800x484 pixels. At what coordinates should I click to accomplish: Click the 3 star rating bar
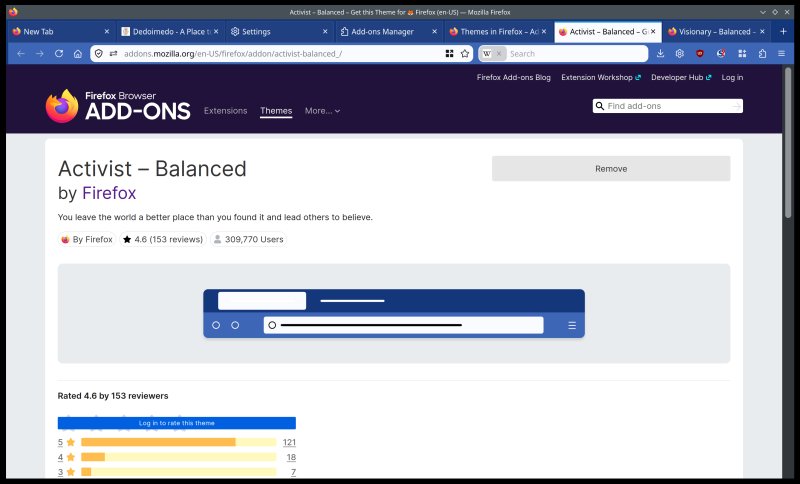point(179,472)
